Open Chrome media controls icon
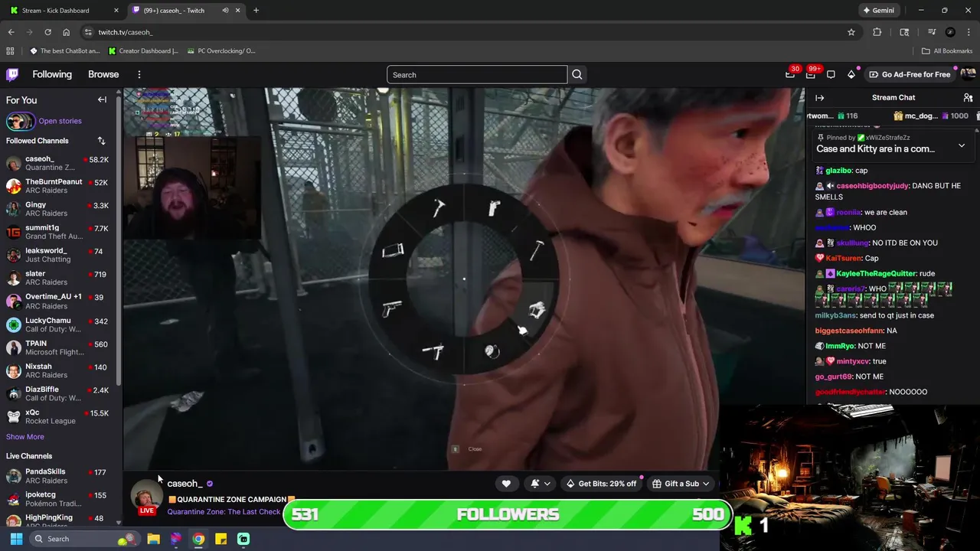The height and width of the screenshot is (551, 980). [x=932, y=32]
